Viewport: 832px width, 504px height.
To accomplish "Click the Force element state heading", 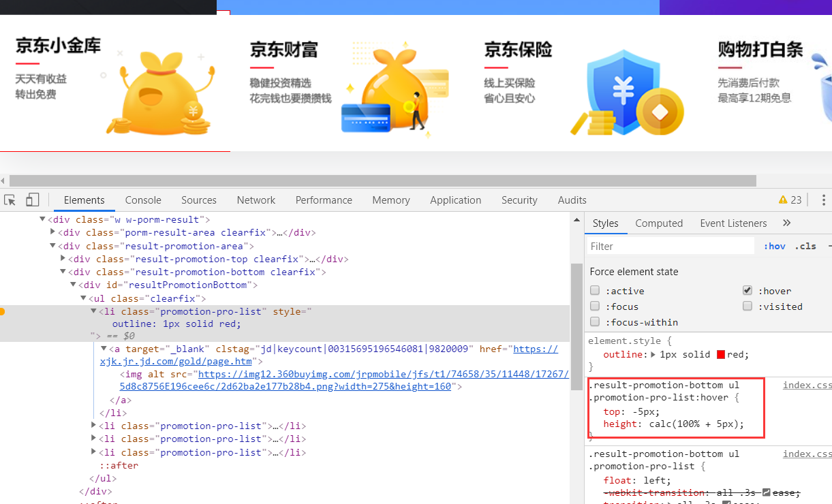I will [x=634, y=271].
